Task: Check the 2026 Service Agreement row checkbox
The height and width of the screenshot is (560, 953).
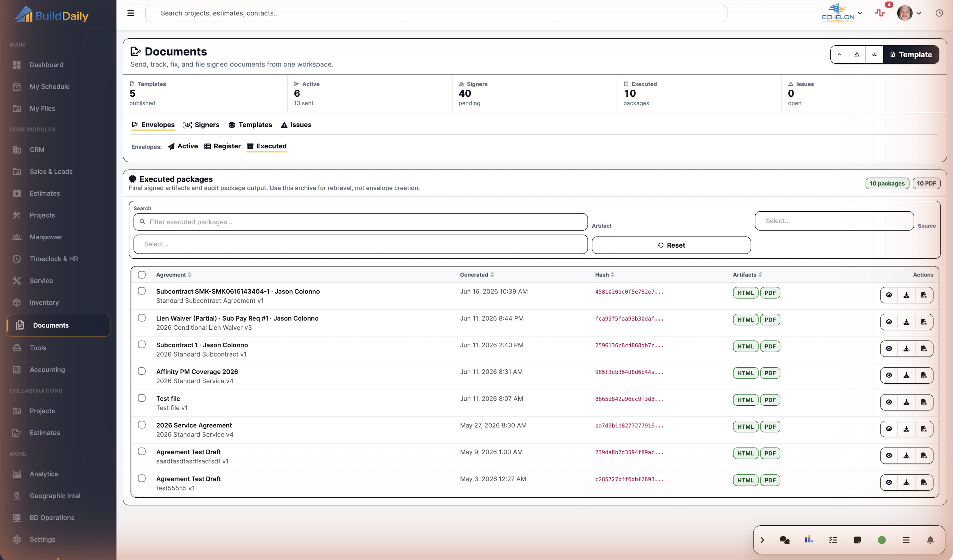Action: (x=142, y=425)
